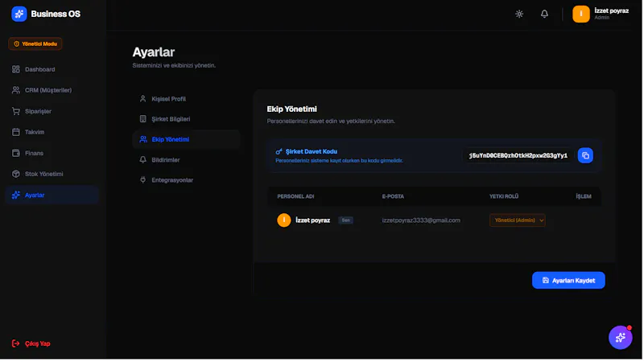
Task: Log out with Çıkış Yap
Action: [x=31, y=344]
